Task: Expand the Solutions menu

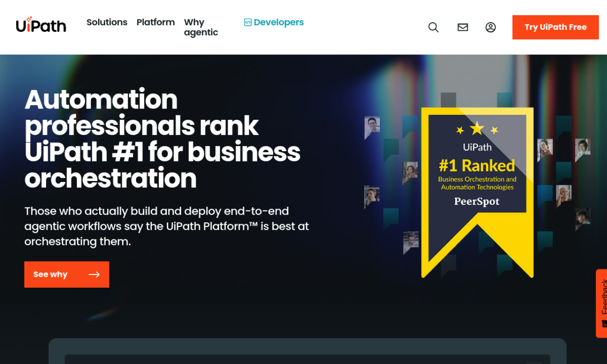Action: click(x=107, y=22)
